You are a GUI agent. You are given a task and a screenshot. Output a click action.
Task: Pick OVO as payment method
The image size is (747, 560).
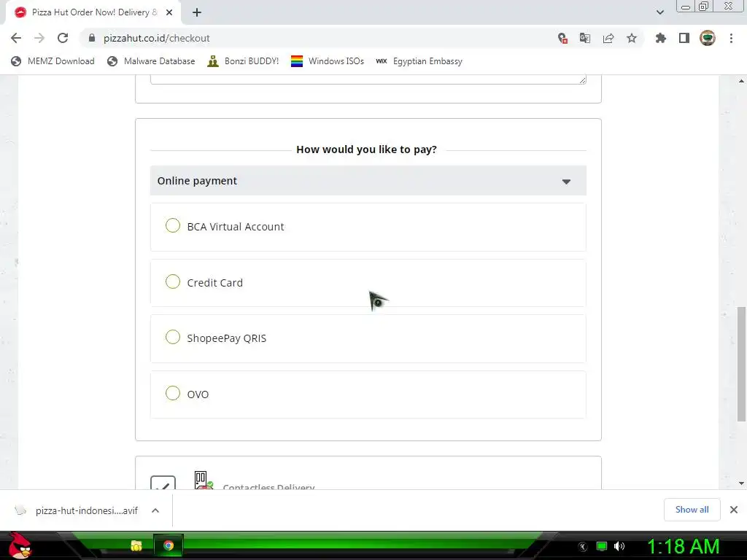click(172, 393)
